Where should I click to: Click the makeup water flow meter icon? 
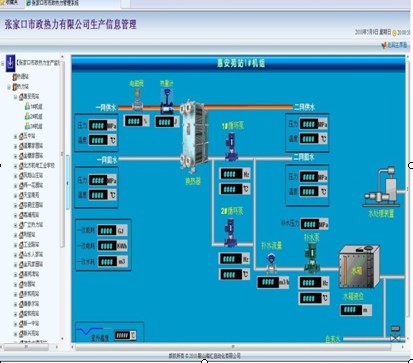(271, 264)
